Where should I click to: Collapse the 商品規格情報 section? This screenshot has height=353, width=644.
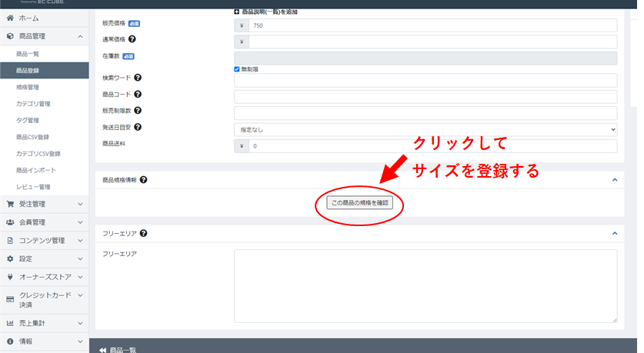point(614,180)
